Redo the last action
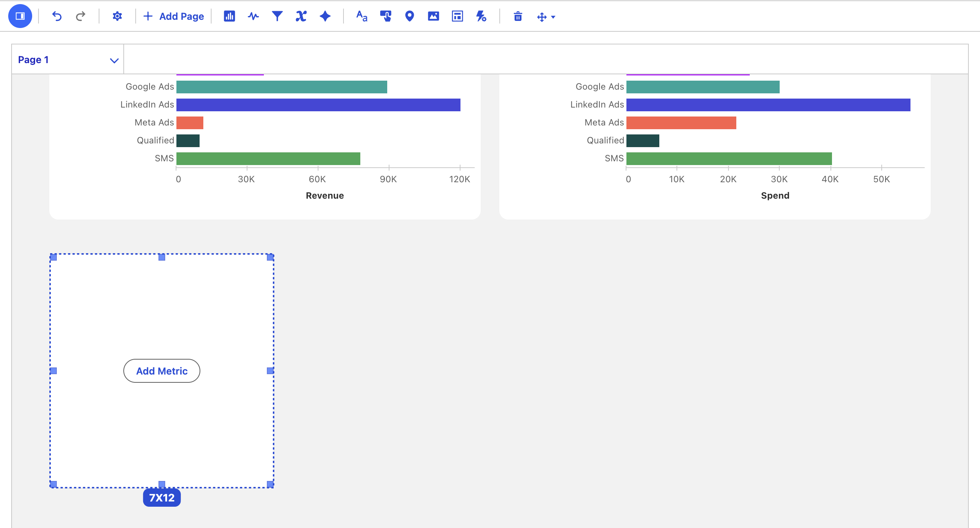Screen dimensions: 980x528 coord(80,16)
